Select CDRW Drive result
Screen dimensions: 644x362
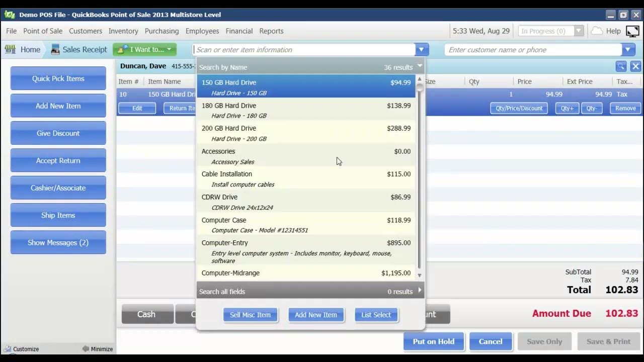306,201
